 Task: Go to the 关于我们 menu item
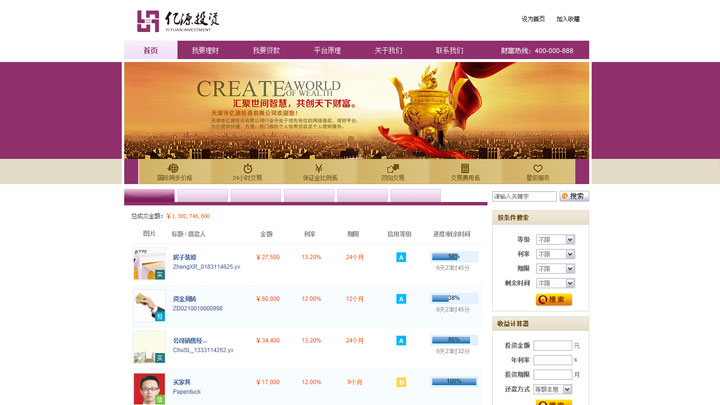click(x=388, y=50)
